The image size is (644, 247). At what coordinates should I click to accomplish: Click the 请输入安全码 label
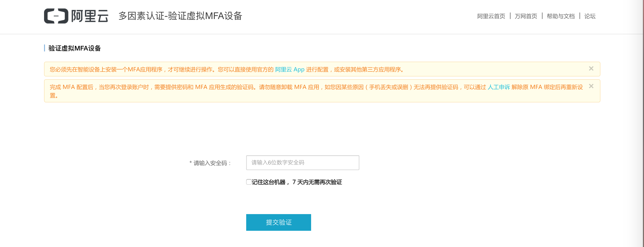coord(210,163)
